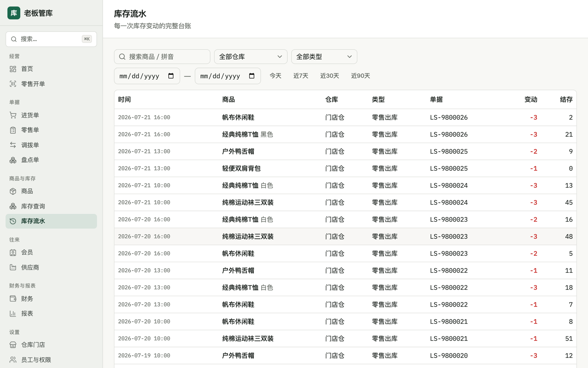This screenshot has width=588, height=368.
Task: Click the start date mm/dd/yyyy field
Action: pyautogui.click(x=147, y=76)
